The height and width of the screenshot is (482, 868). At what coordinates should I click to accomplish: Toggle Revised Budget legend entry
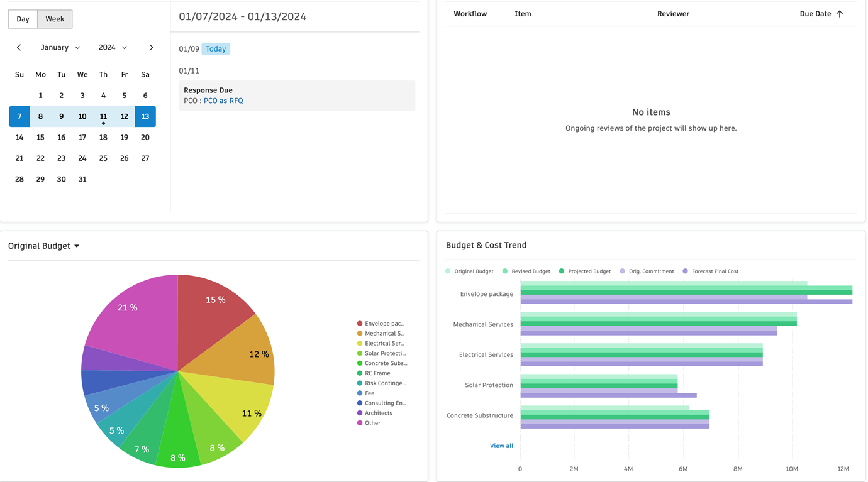(526, 271)
